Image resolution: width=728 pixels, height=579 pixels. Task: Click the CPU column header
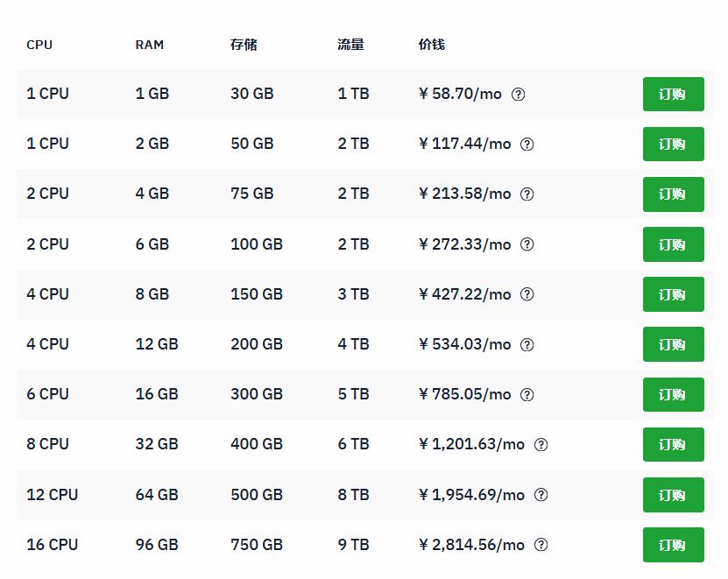point(39,44)
